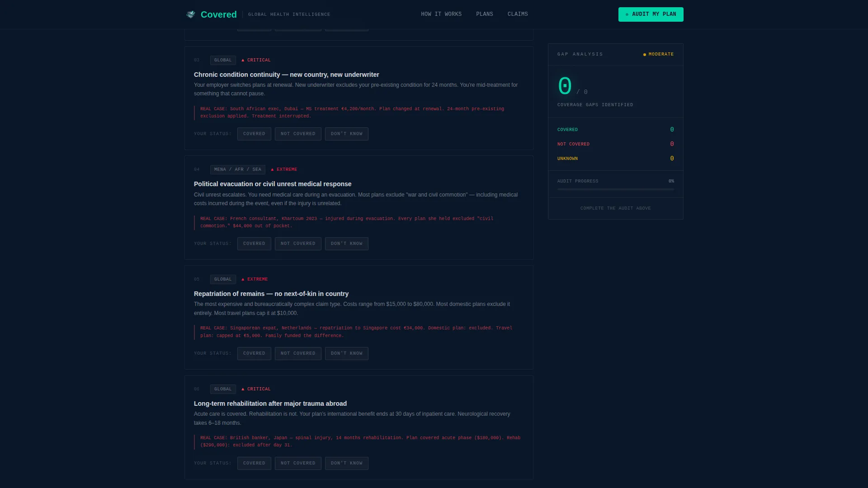Mark Long-term rehabilitation as Not Covered
This screenshot has height=488, width=868.
tap(298, 463)
